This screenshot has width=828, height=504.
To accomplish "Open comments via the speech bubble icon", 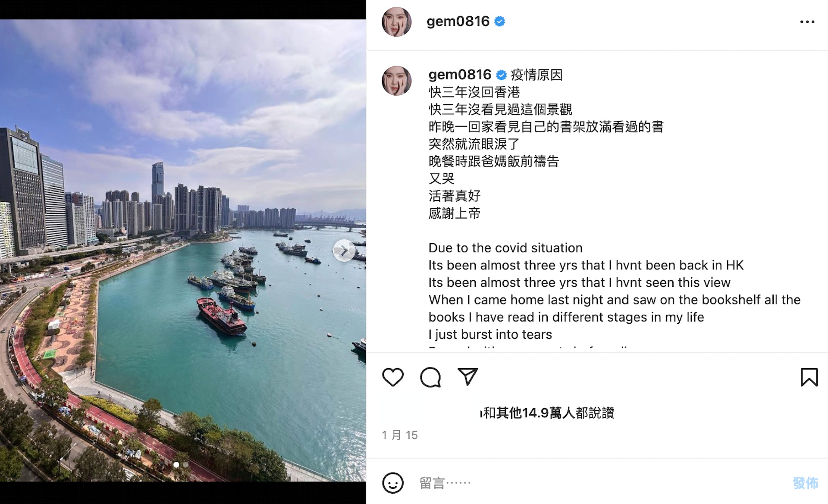I will click(x=430, y=377).
